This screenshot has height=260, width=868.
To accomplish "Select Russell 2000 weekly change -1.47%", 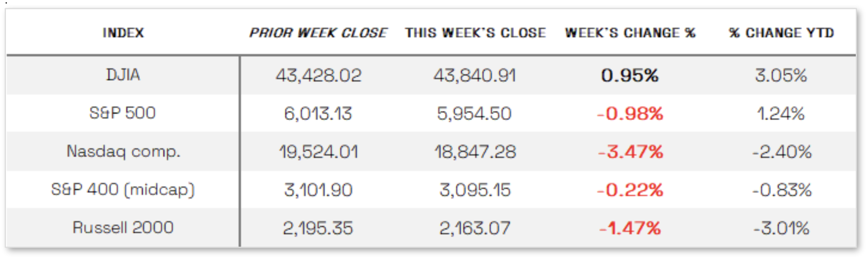I will (x=630, y=228).
